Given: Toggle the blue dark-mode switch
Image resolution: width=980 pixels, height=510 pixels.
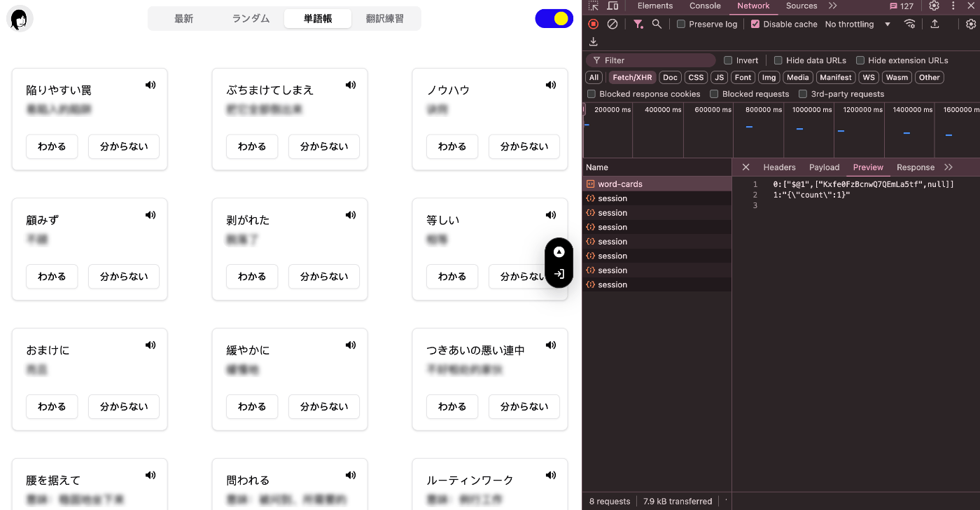Looking at the screenshot, I should point(554,19).
